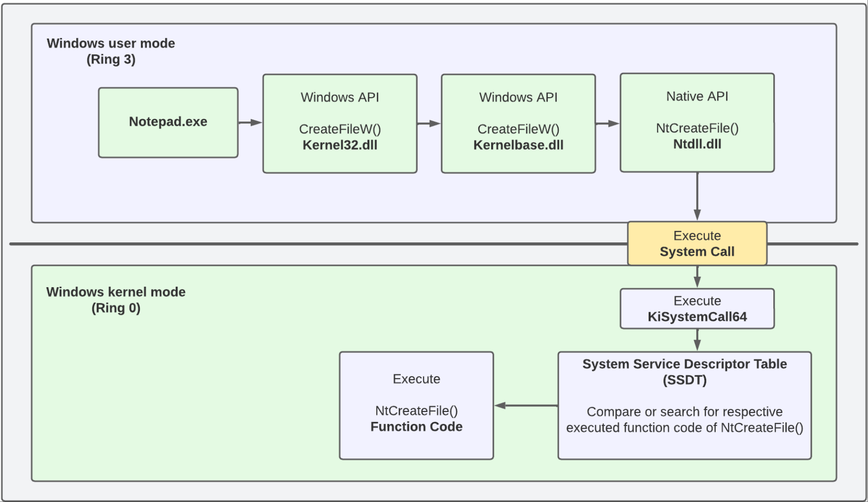868x502 pixels.
Task: Click the 'Windows kernel mode (Ring 0)' label
Action: (116, 300)
